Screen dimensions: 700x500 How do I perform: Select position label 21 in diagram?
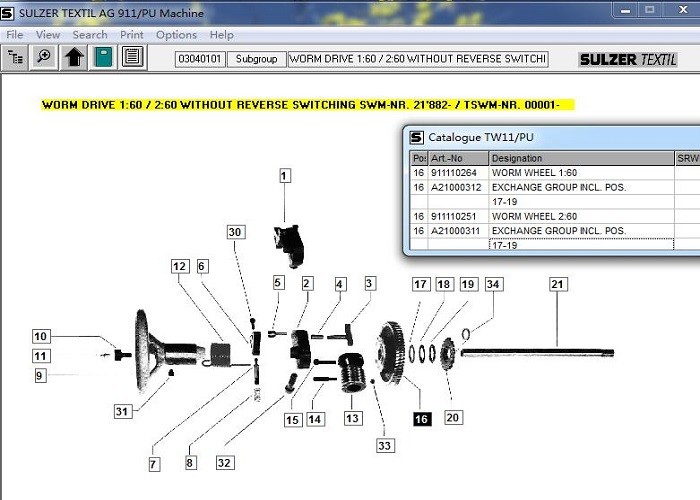point(558,284)
